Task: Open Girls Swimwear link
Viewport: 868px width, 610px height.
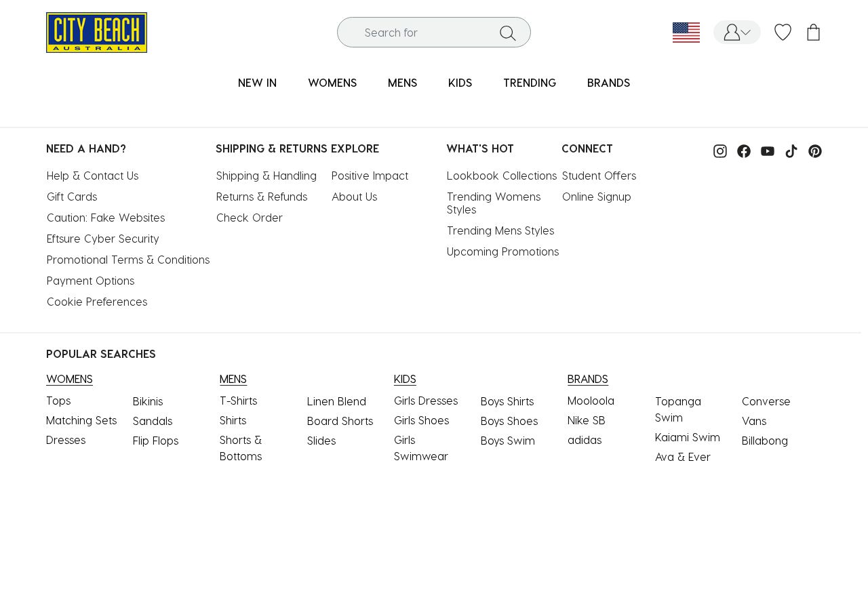Action: click(x=421, y=448)
